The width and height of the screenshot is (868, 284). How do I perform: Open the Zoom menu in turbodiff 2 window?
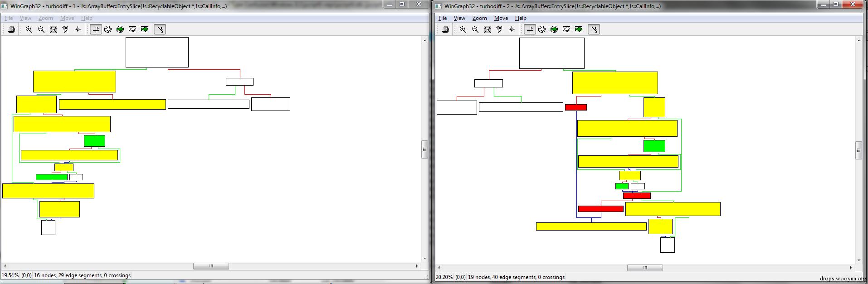[479, 18]
